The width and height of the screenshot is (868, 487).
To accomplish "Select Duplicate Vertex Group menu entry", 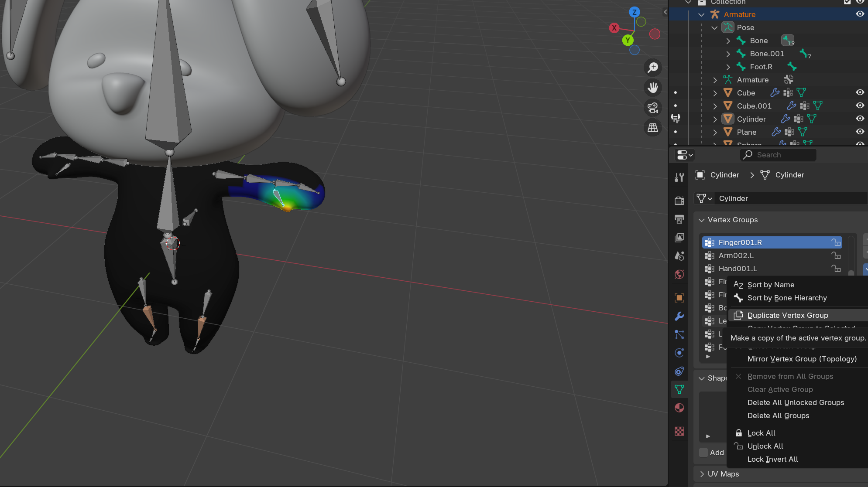I will [787, 315].
